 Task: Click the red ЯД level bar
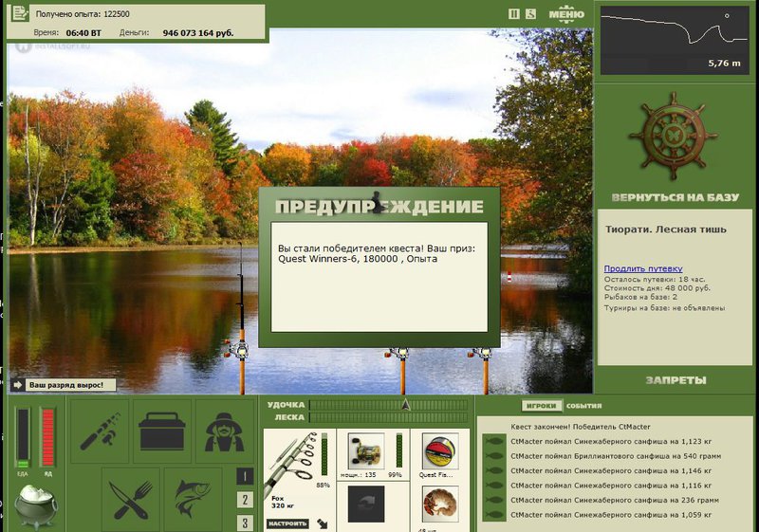(x=48, y=437)
